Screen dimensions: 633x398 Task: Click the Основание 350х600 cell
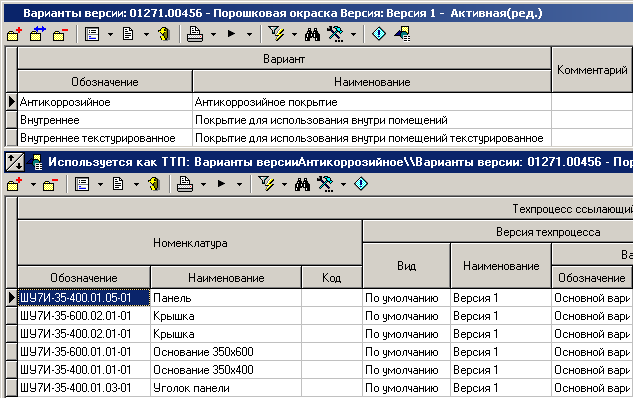(x=226, y=352)
